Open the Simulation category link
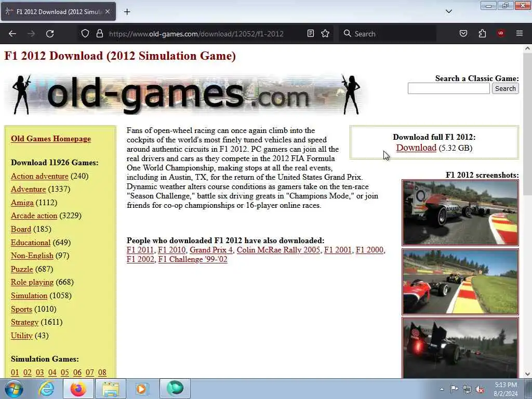 (x=29, y=296)
